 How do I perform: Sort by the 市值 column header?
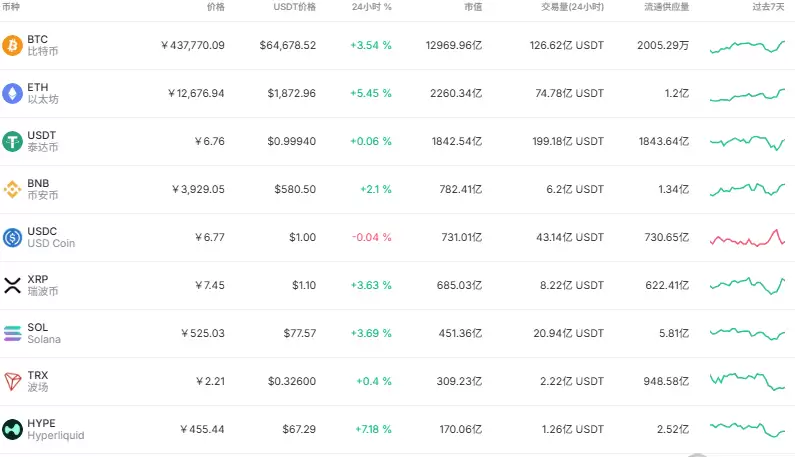[473, 7]
